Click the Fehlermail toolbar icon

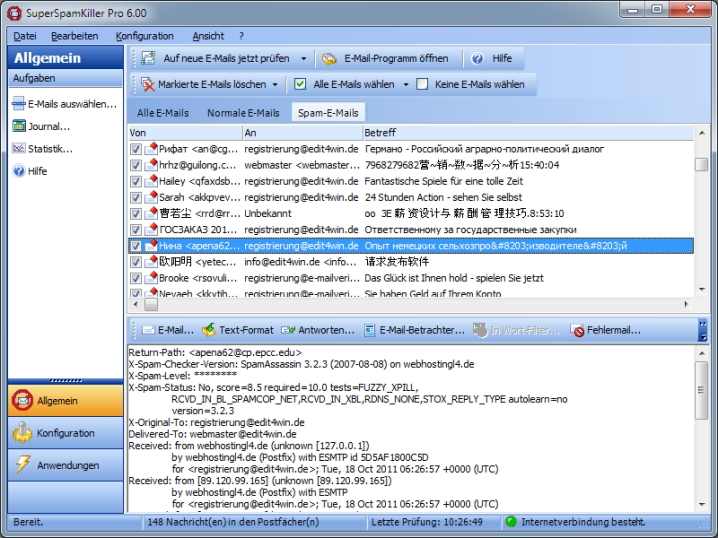pos(578,330)
